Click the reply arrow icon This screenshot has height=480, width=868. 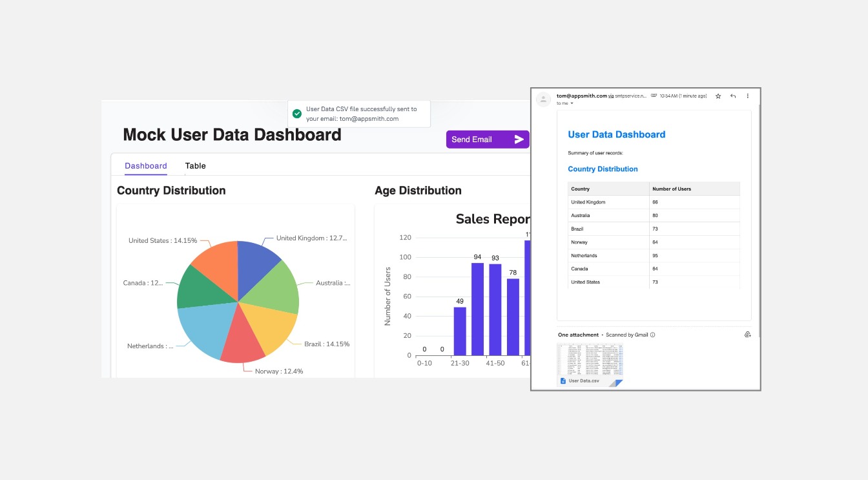coord(733,96)
